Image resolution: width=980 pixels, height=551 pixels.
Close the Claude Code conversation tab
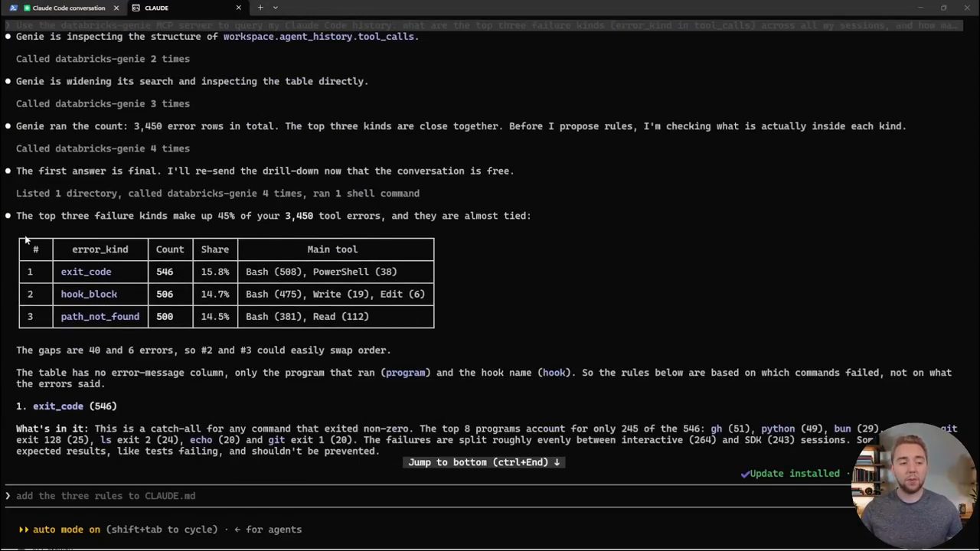116,8
